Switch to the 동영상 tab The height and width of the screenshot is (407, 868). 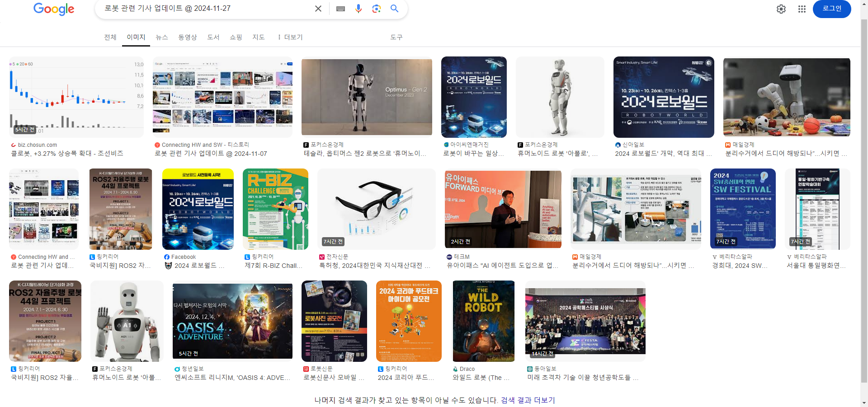[x=188, y=37]
